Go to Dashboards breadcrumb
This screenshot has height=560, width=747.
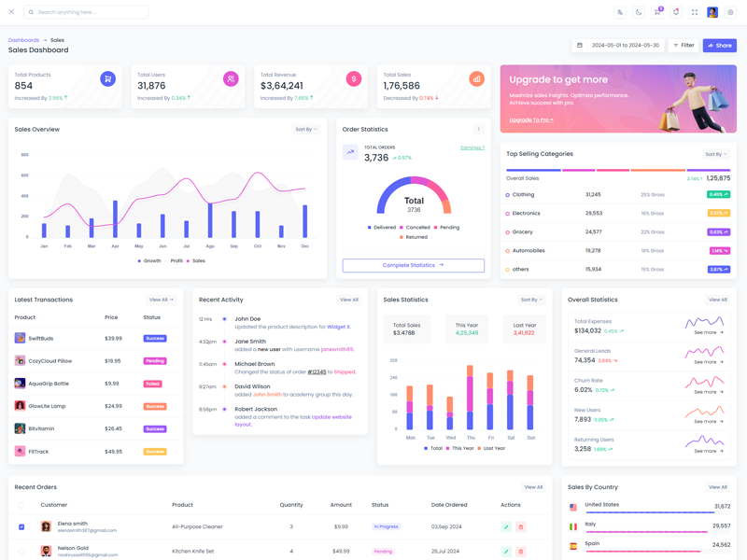pyautogui.click(x=23, y=40)
